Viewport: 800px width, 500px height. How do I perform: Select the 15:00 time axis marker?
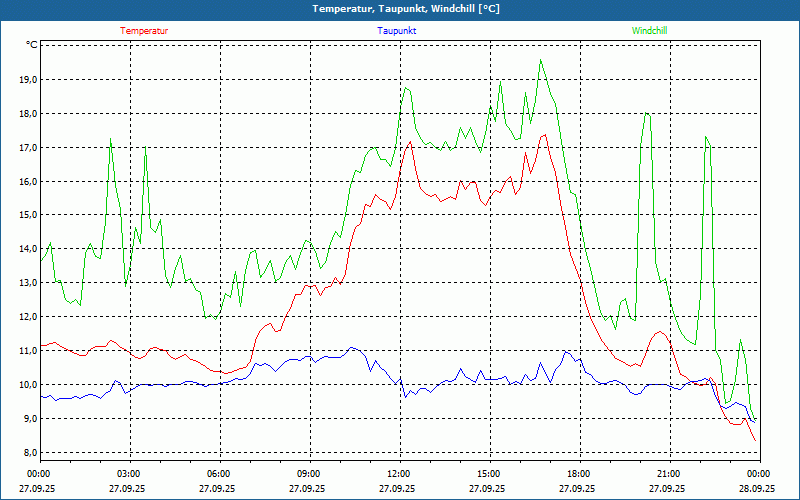pyautogui.click(x=488, y=474)
